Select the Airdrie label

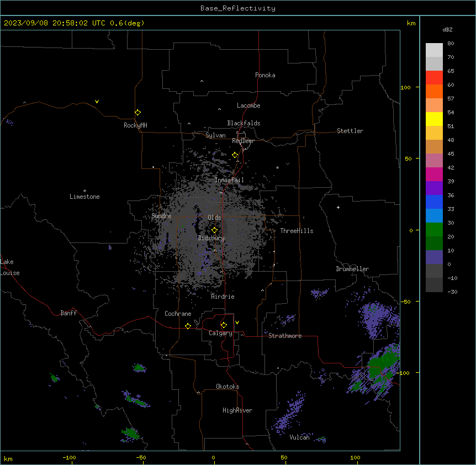[x=223, y=297]
